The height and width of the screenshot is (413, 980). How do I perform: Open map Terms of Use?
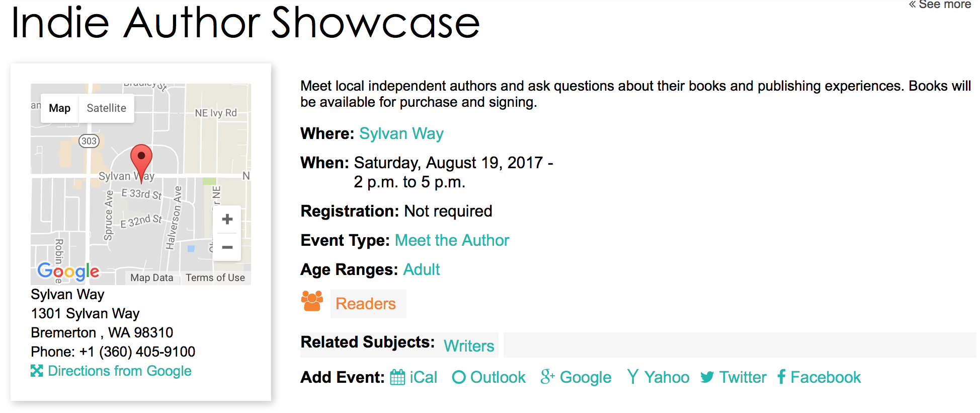click(x=215, y=278)
